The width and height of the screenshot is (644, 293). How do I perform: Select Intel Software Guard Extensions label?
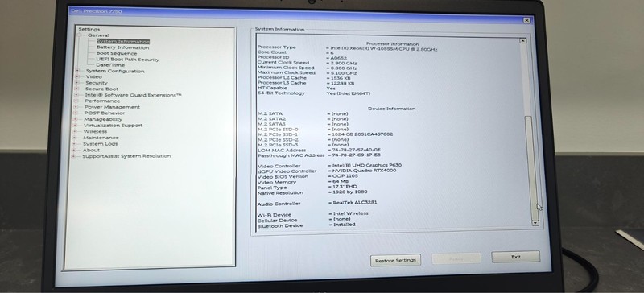(x=133, y=95)
